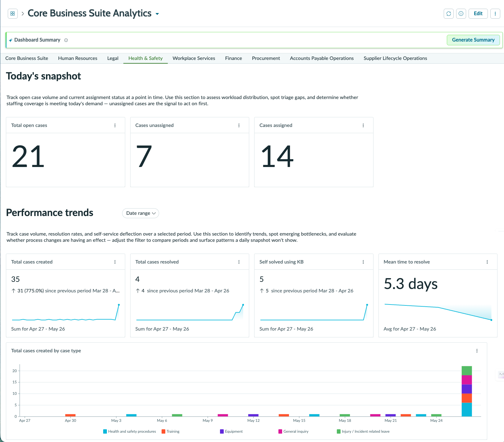
Task: Toggle Health and safety procedures legend swatch
Action: click(x=105, y=431)
